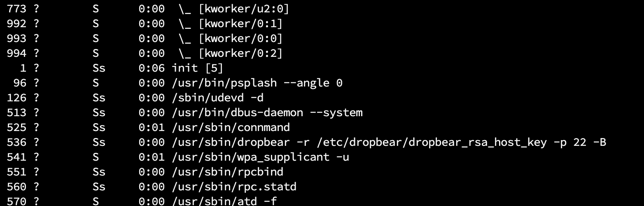Click the /usr/sbin/rpc.statd command
The height and width of the screenshot is (206, 644).
[x=234, y=187]
